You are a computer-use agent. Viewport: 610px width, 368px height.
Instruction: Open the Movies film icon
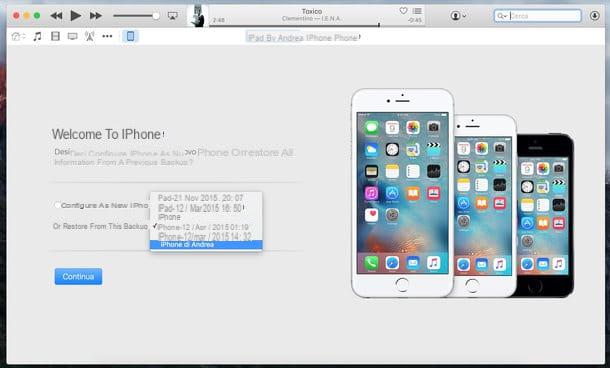[x=55, y=37]
